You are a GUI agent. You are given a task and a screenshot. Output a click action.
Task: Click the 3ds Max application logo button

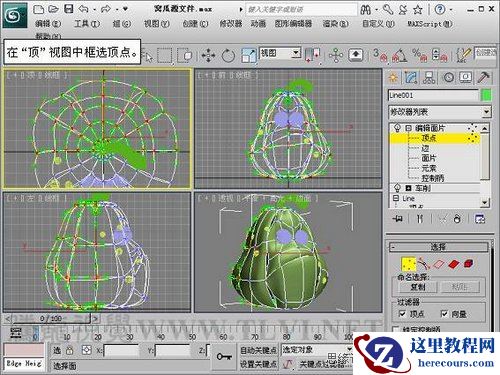coord(15,15)
